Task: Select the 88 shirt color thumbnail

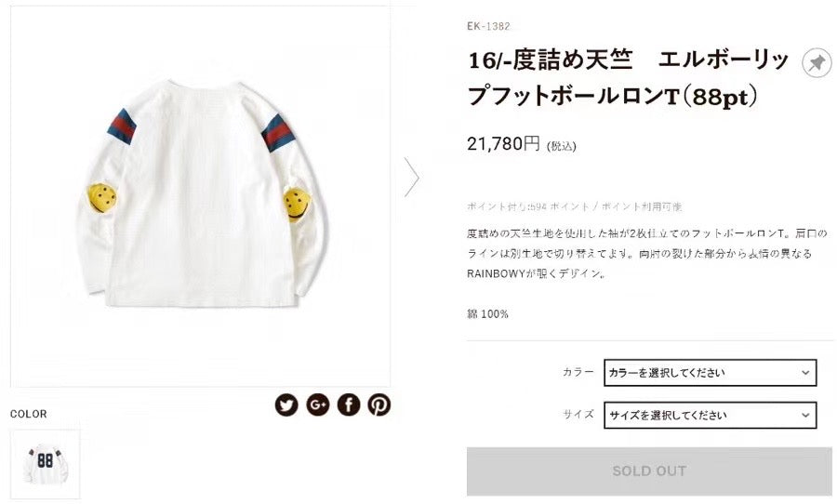Action: coord(46,464)
